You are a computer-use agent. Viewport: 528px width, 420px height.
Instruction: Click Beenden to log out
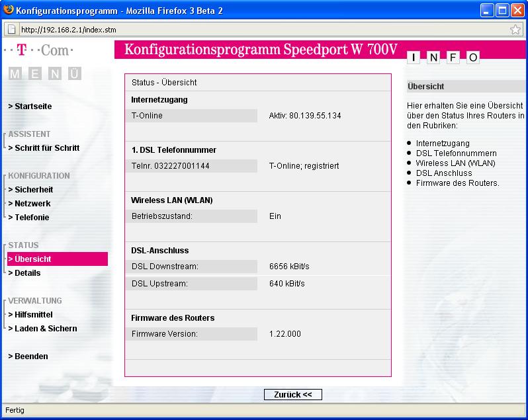pyautogui.click(x=28, y=357)
